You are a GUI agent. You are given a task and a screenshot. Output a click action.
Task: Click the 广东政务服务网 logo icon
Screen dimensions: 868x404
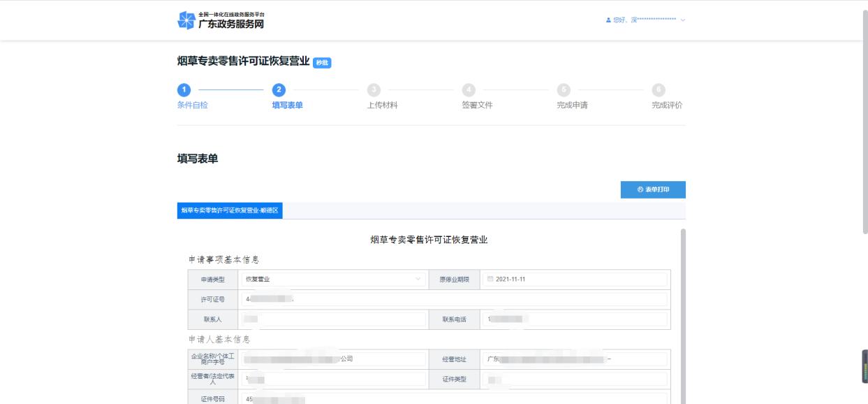point(186,20)
